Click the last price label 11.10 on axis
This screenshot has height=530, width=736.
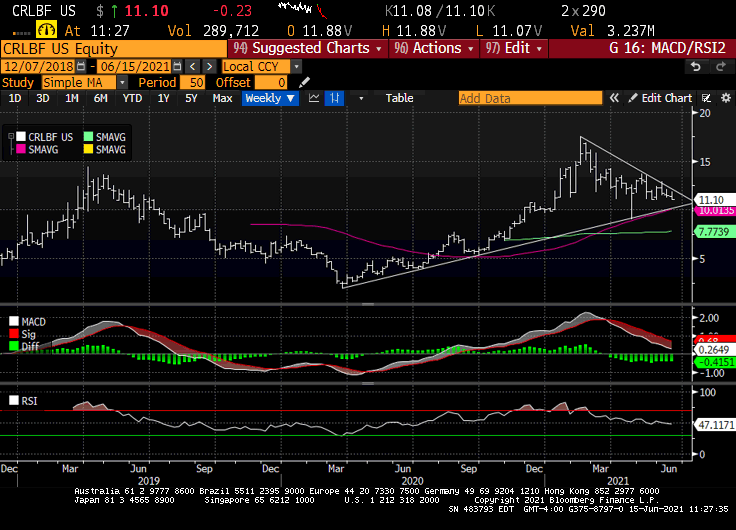point(713,200)
